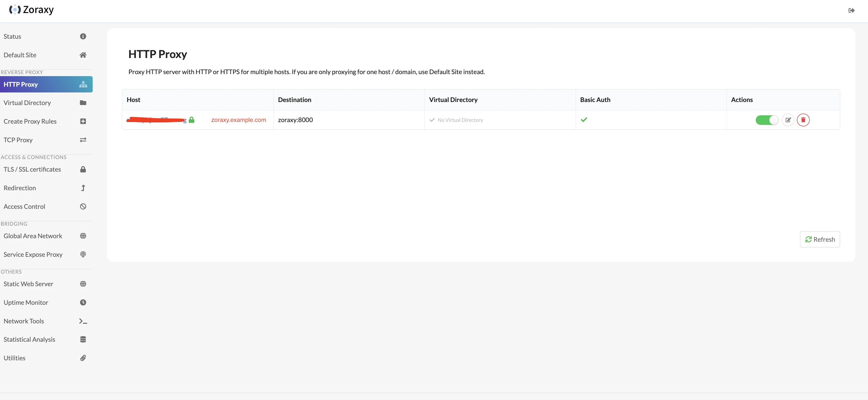
Task: Open the Utilities page
Action: point(46,358)
